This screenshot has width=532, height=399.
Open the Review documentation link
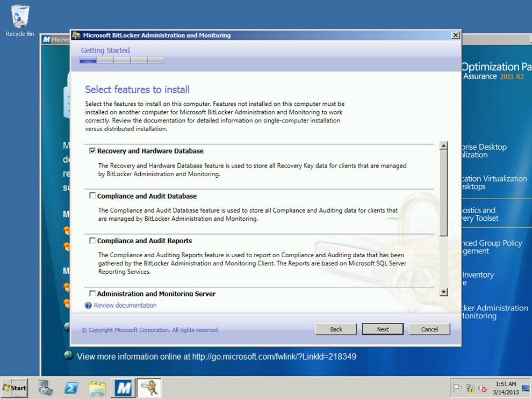pyautogui.click(x=125, y=305)
